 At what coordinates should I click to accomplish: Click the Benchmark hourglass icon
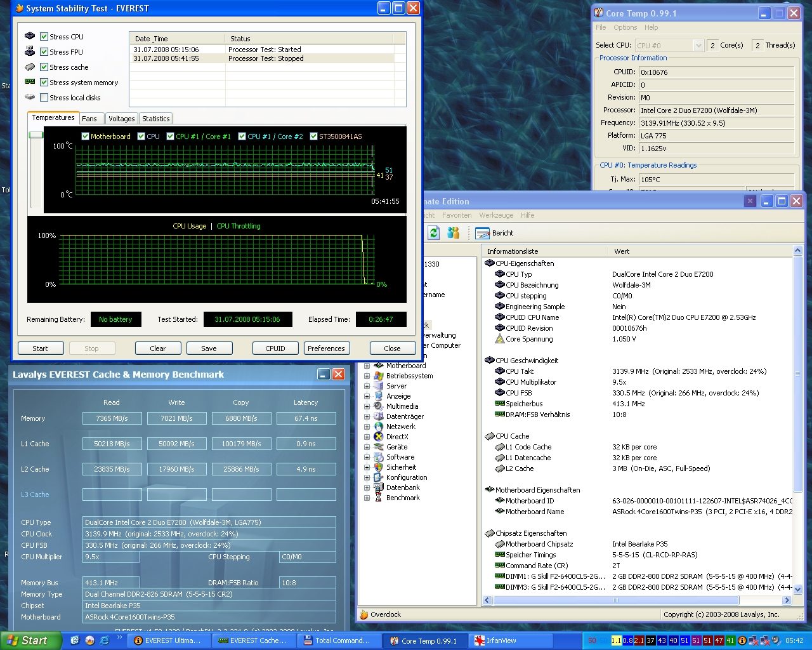tap(379, 498)
